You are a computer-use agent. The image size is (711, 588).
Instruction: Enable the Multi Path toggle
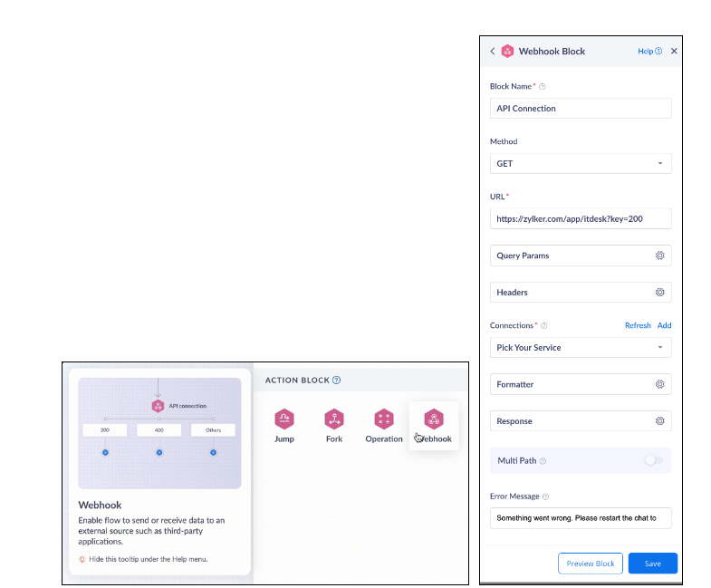coord(653,460)
